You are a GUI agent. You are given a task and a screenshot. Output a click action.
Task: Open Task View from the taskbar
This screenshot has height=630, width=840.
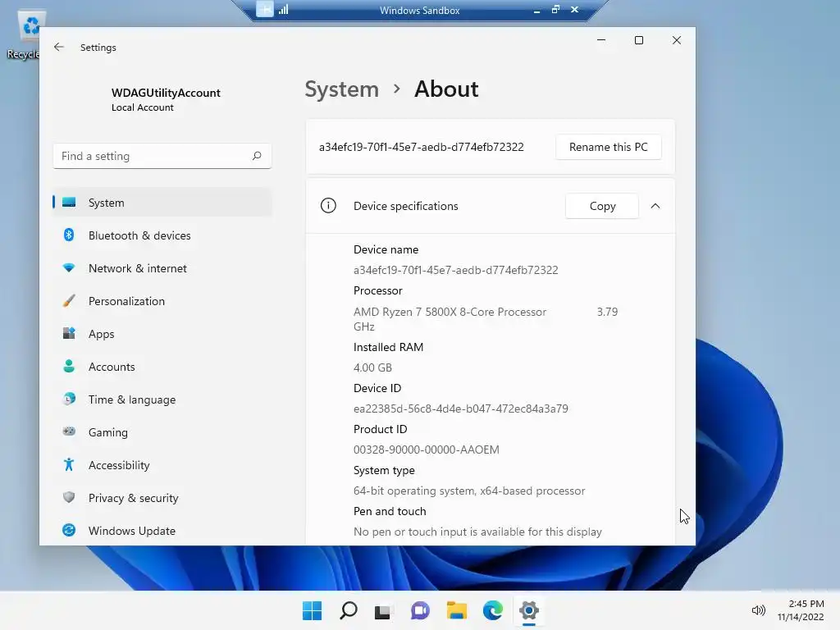click(384, 610)
